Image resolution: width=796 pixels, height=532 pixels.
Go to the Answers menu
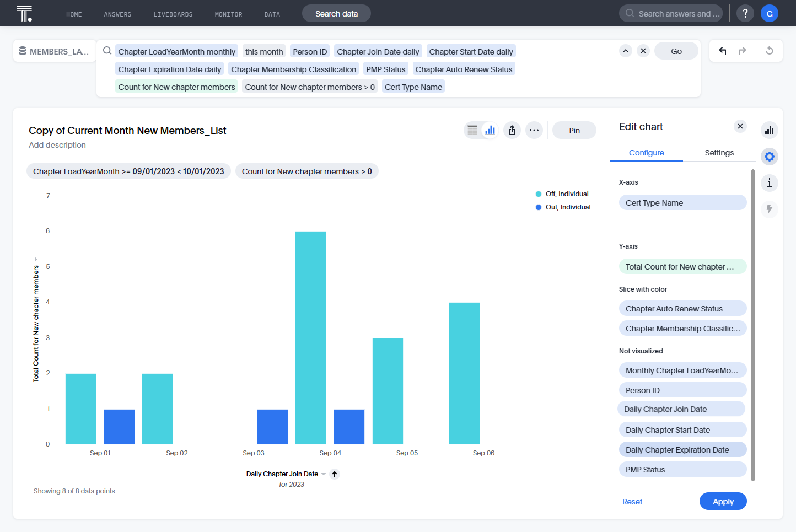[x=117, y=14]
